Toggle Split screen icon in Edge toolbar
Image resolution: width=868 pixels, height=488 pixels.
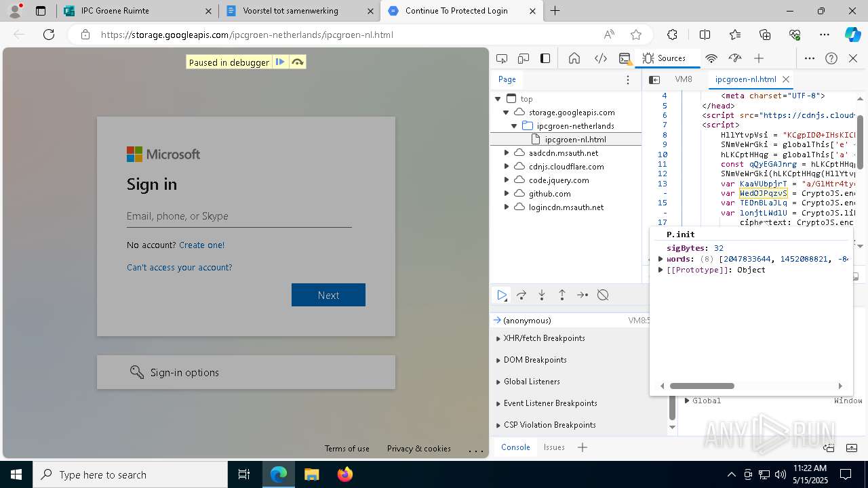pos(705,35)
